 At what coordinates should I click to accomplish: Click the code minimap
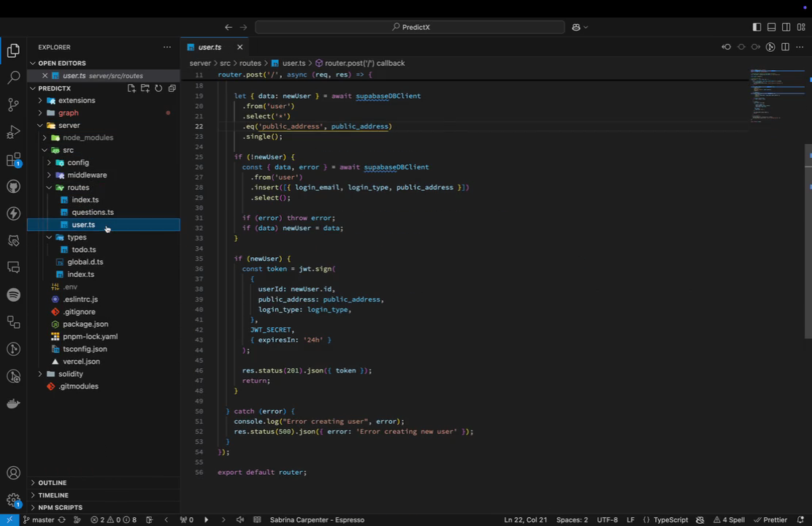(x=777, y=96)
